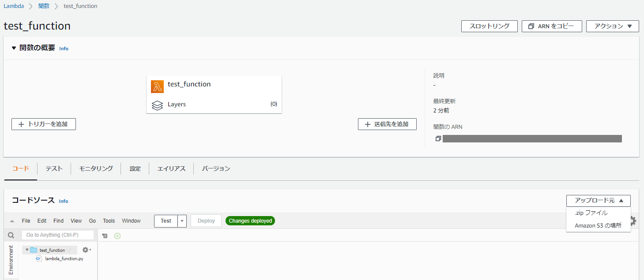The width and height of the screenshot is (644, 280).
Task: Add a new editor tab with plus icon
Action: pos(117,236)
